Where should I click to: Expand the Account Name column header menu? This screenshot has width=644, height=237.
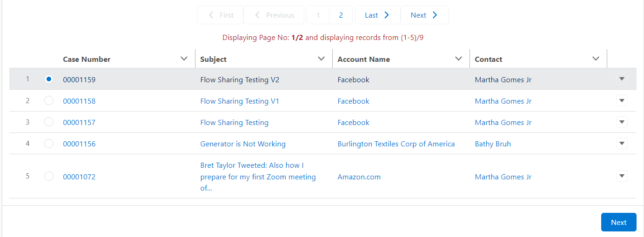[x=458, y=59]
